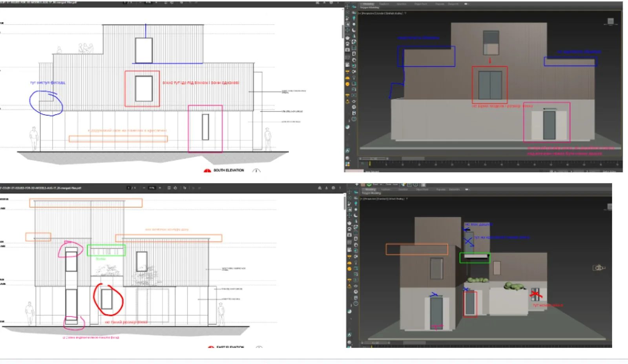Click print icon in lower PDF viewer toolbar
This screenshot has height=364, width=628.
point(333,188)
